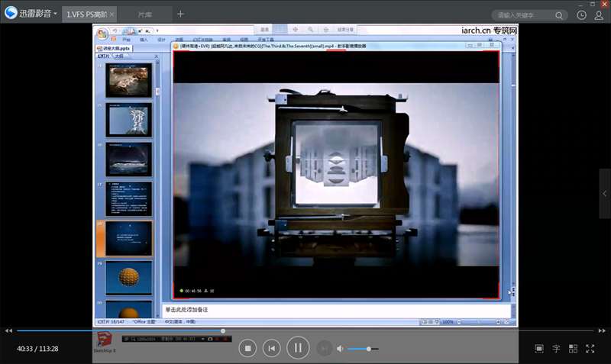Select the 1.VFS PS tab
The image size is (611, 364).
pos(86,14)
